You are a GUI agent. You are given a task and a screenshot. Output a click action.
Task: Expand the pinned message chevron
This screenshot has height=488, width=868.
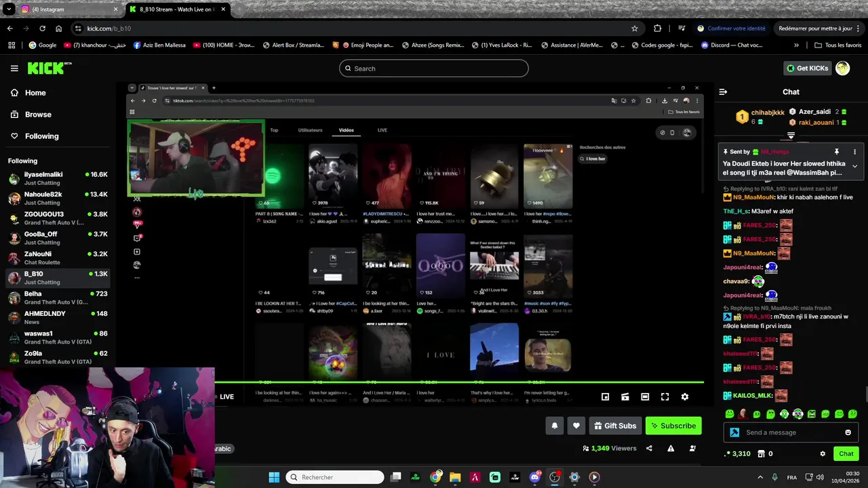click(854, 166)
